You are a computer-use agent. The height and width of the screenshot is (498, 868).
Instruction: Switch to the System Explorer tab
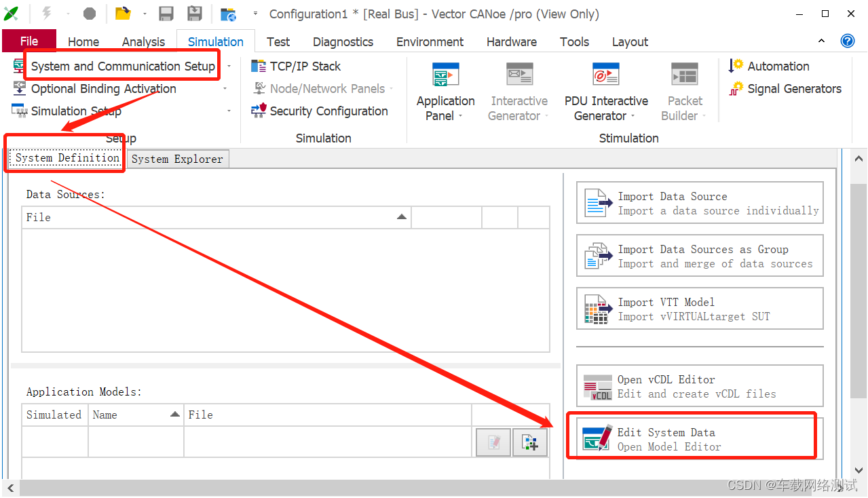[x=177, y=159]
